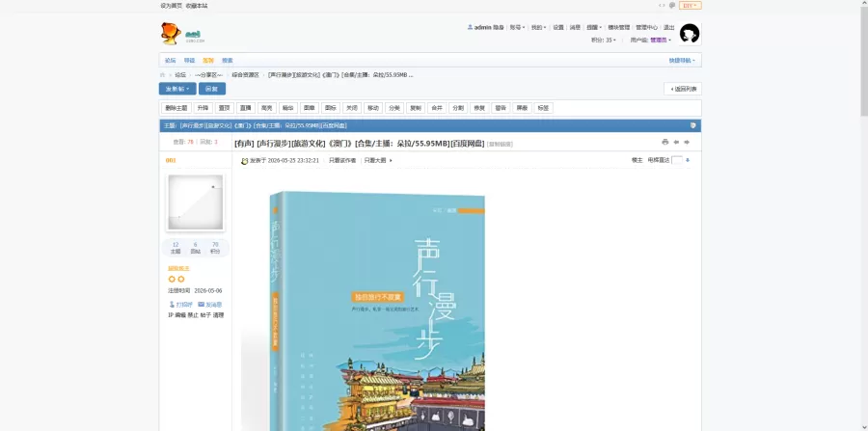Click 退出 to log out

tap(668, 27)
